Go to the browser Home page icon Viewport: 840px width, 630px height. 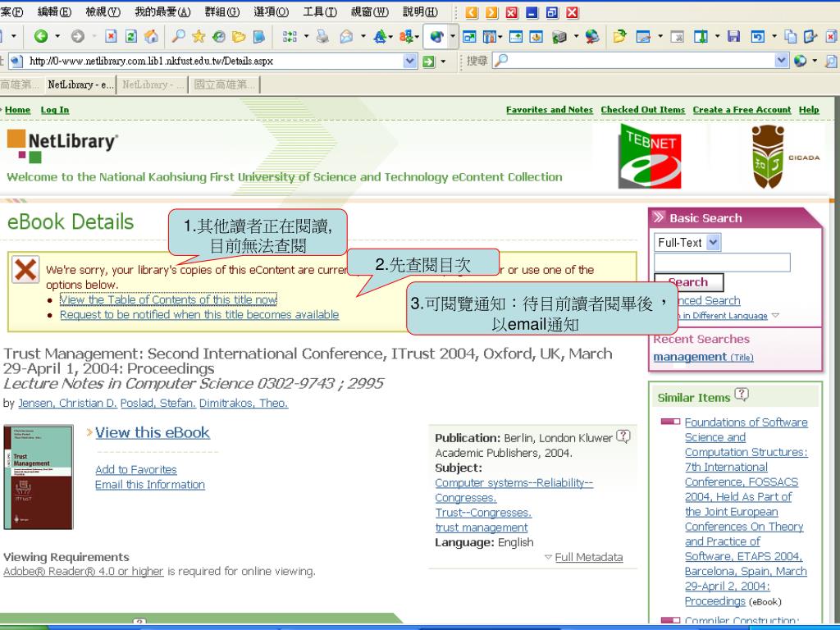(x=152, y=36)
